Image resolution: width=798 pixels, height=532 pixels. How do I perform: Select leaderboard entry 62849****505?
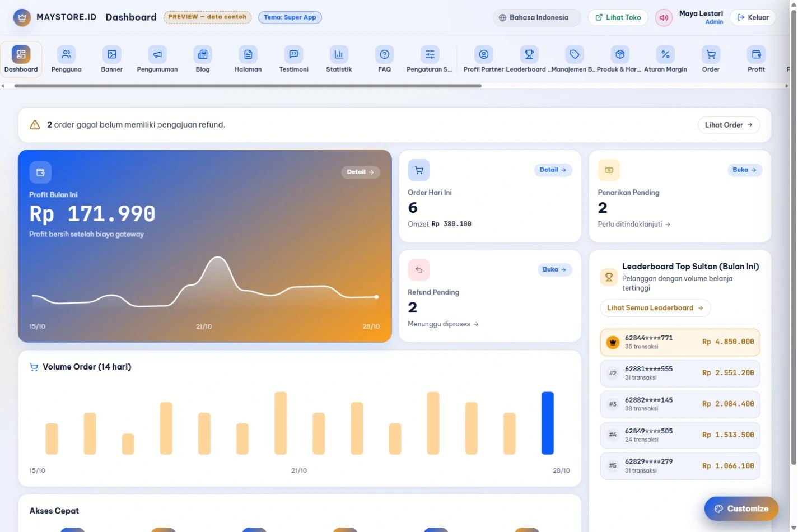[x=680, y=435]
